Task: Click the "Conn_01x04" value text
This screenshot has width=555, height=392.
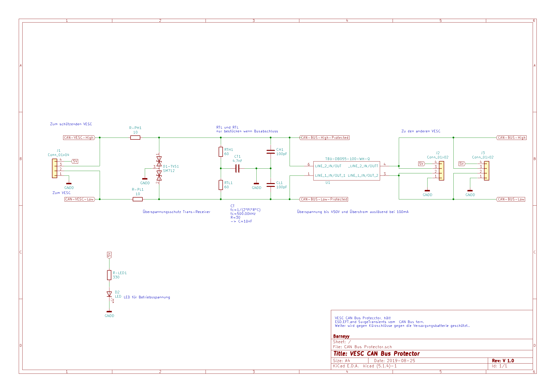Action: coord(58,155)
